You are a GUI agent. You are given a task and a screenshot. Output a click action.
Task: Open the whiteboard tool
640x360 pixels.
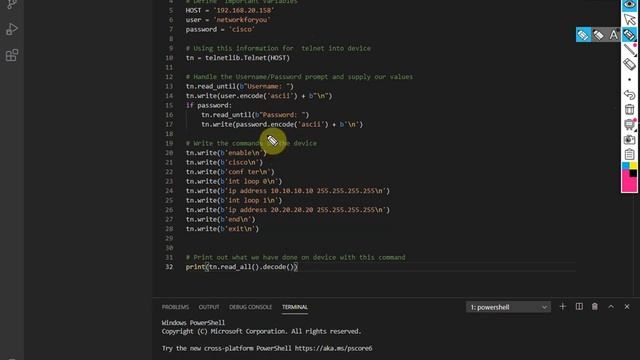point(630,124)
